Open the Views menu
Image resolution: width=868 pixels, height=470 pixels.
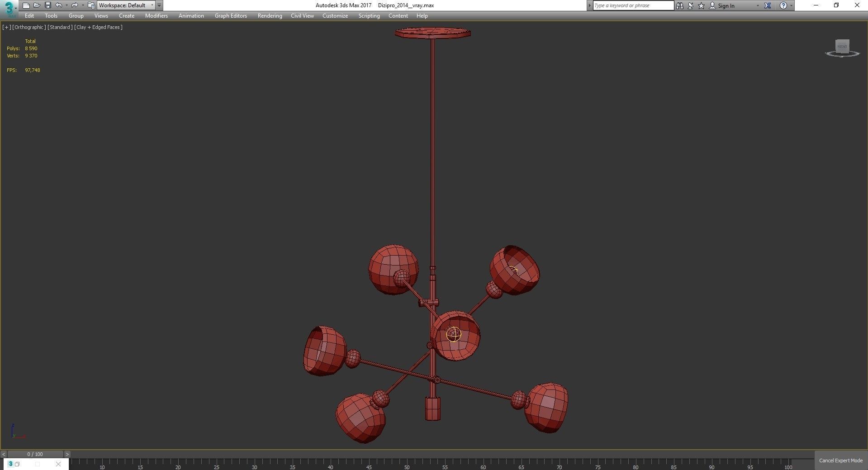click(101, 16)
